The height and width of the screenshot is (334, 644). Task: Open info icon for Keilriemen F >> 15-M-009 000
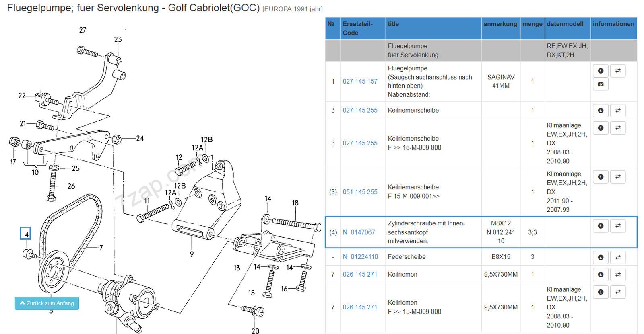(x=601, y=292)
